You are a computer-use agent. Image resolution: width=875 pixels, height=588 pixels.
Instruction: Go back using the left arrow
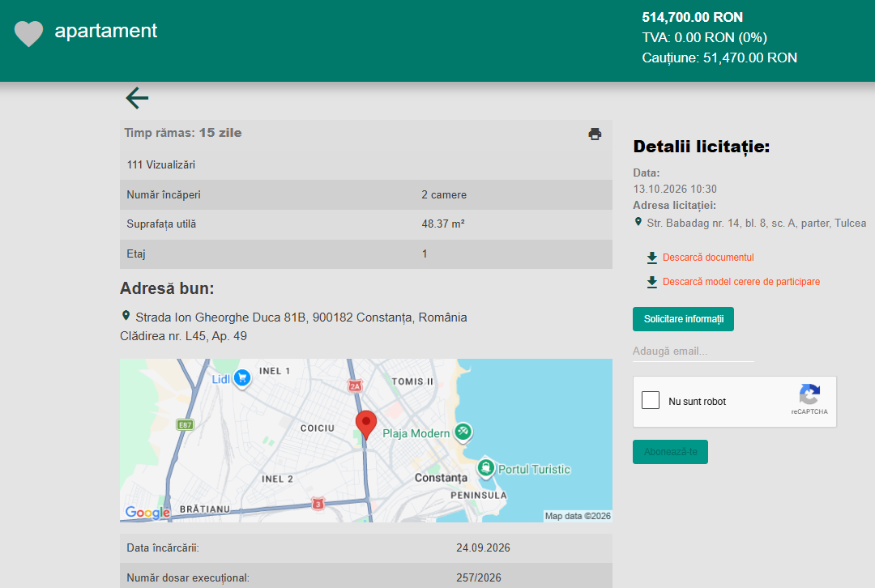(137, 98)
